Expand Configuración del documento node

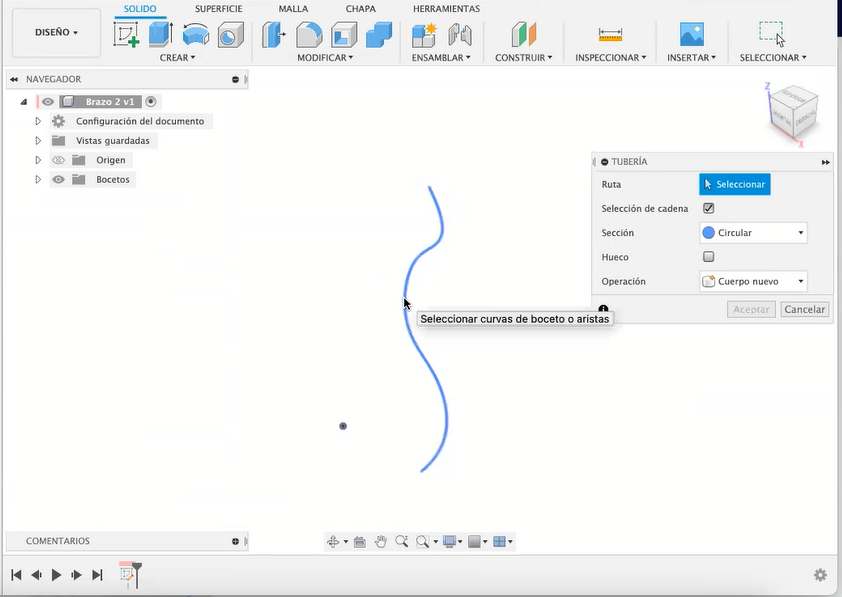coord(38,121)
